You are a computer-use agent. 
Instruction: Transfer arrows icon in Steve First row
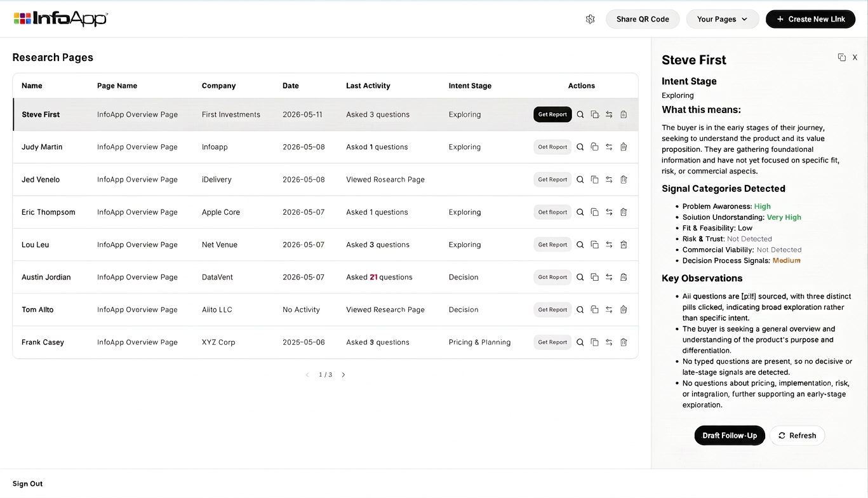coord(609,114)
